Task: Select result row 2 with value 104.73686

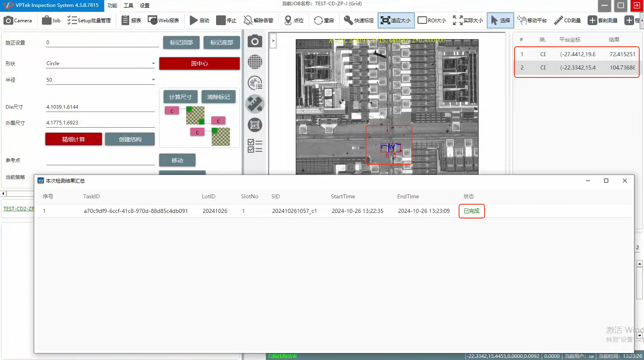Action: click(576, 67)
